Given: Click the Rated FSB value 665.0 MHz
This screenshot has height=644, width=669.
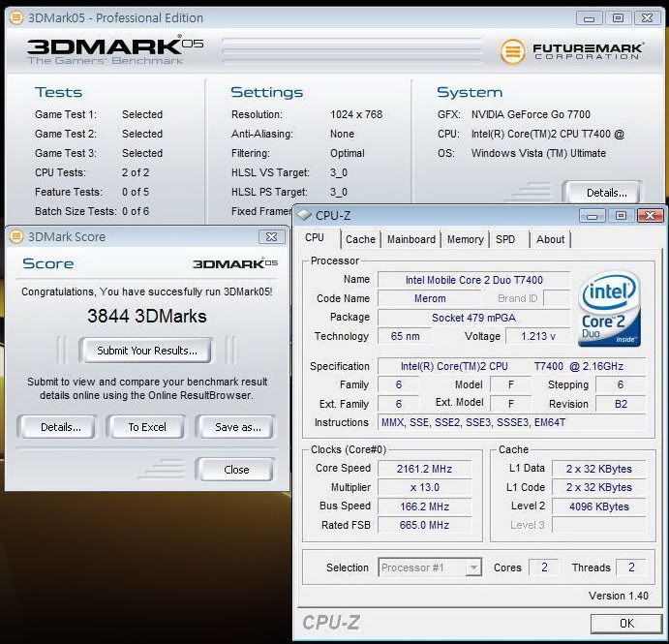Looking at the screenshot, I should [424, 525].
